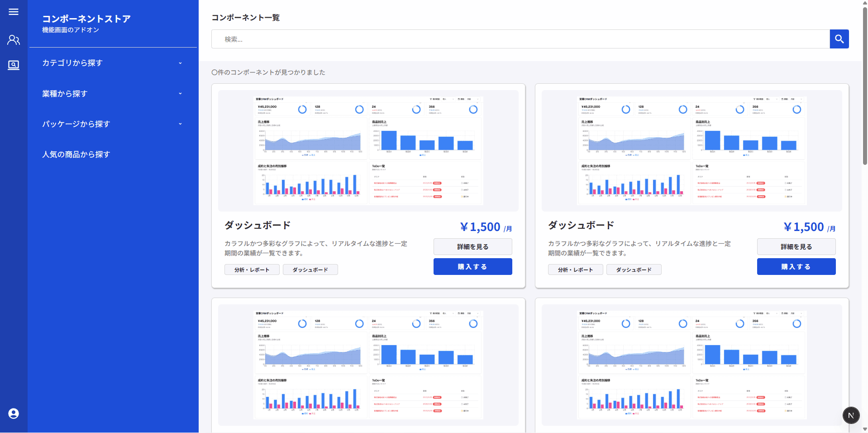This screenshot has height=433, width=868.
Task: Click 詳細を見る on the top-right dashboard card
Action: (x=796, y=247)
